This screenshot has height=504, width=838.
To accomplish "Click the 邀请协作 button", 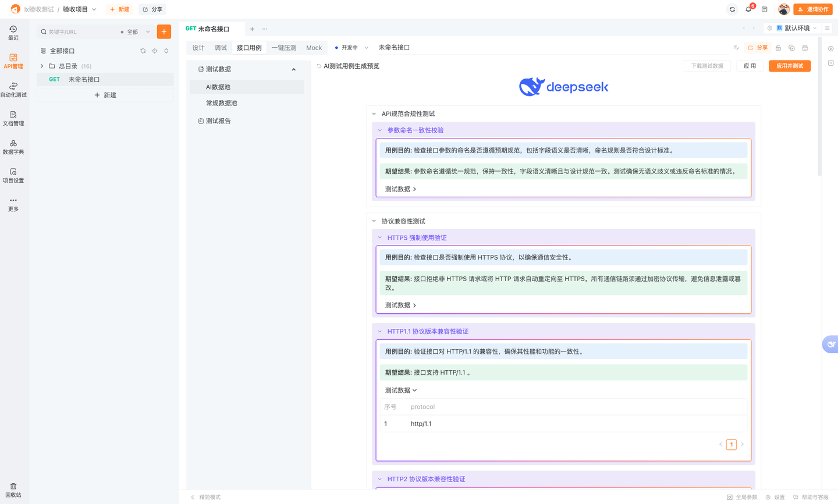I will point(812,9).
